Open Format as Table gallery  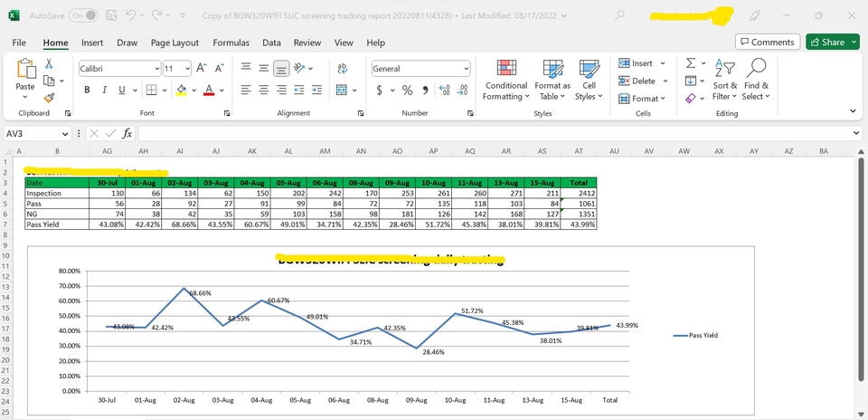point(552,81)
